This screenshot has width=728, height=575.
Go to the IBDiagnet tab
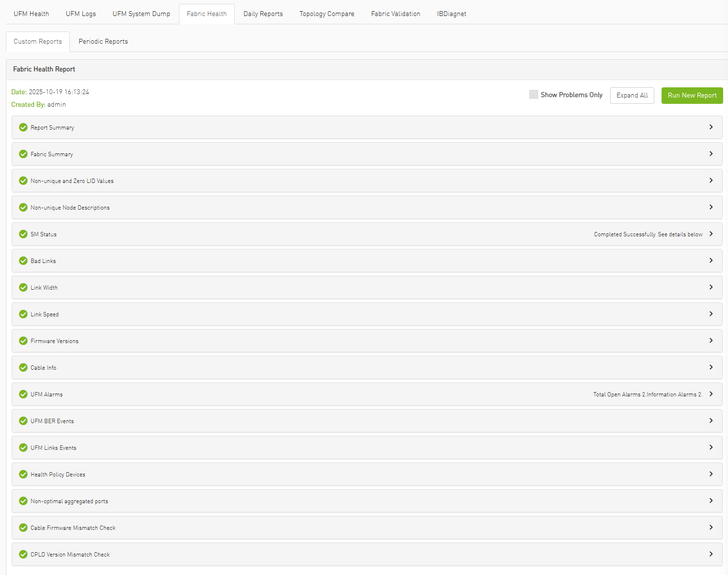452,14
